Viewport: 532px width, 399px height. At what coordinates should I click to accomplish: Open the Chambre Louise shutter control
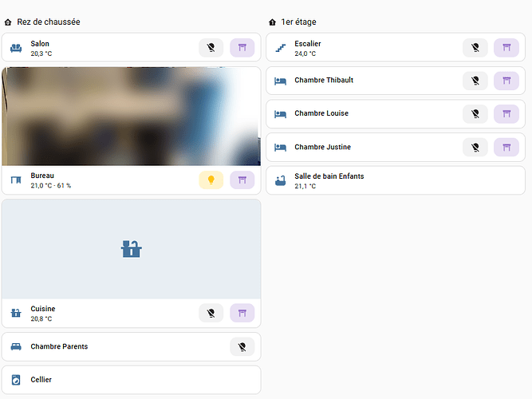tap(506, 114)
